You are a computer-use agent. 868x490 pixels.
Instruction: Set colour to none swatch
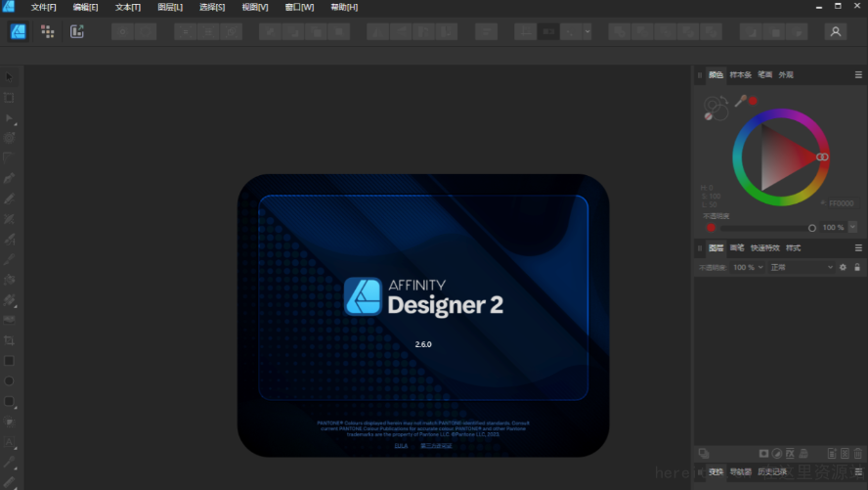coord(708,116)
